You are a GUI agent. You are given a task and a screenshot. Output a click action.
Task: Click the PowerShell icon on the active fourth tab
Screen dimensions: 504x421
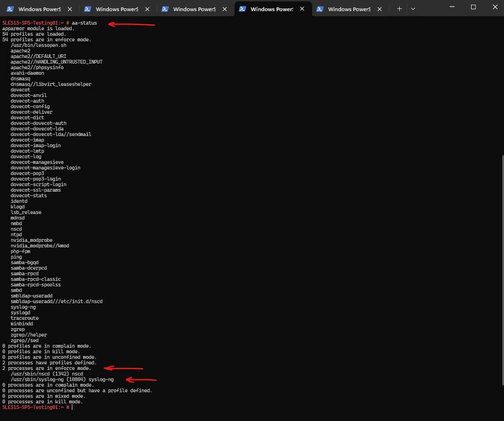click(x=242, y=9)
